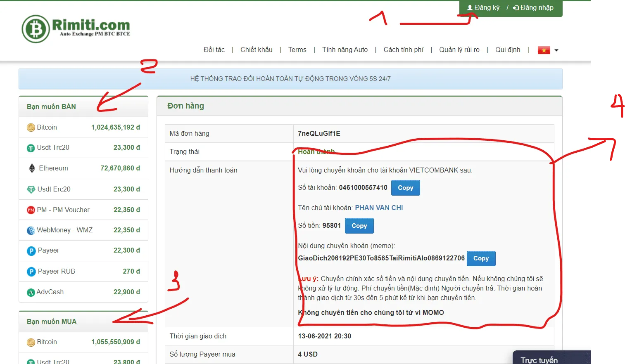
Task: Open the Cách tính phí page
Action: point(404,50)
